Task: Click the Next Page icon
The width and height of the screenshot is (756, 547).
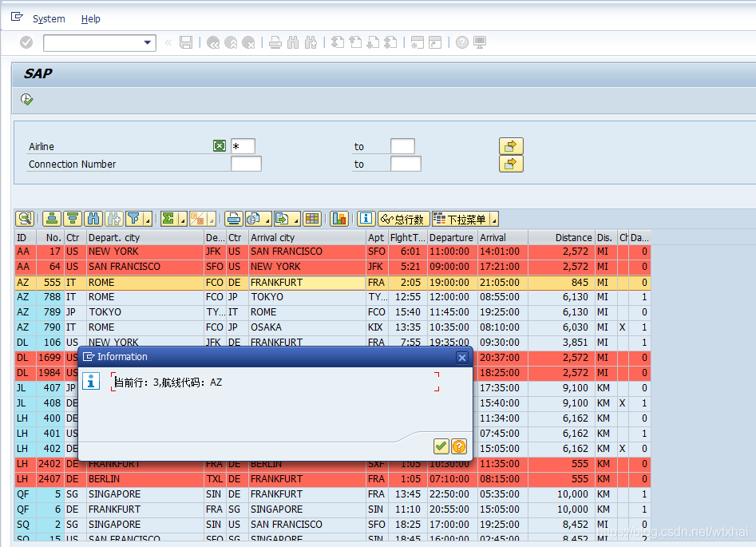Action: point(373,42)
